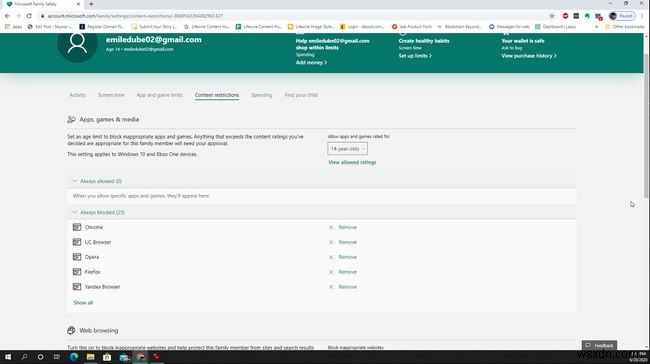This screenshot has height=364, width=650.
Task: Switch to the App and game limits tab
Action: point(160,95)
